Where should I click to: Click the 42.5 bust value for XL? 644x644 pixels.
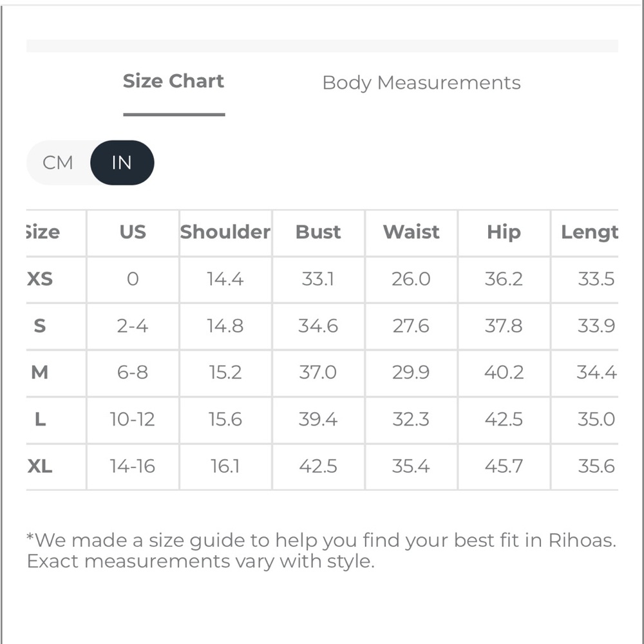(318, 466)
